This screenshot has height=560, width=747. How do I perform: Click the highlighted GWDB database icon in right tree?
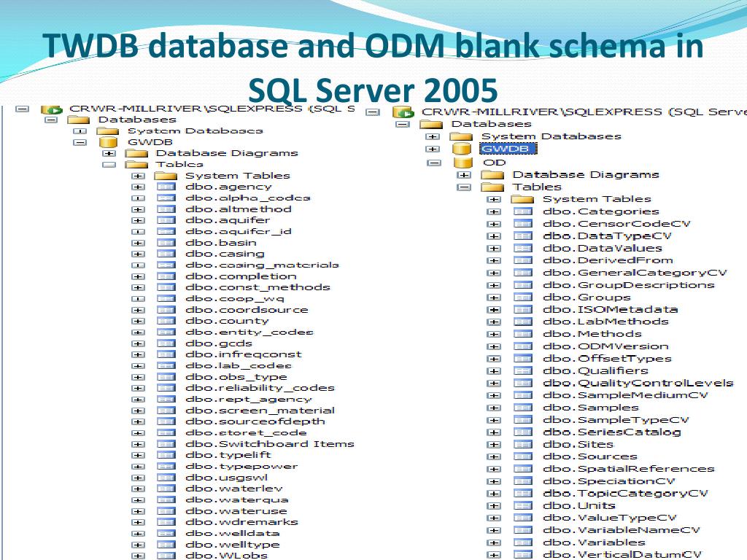coord(462,149)
